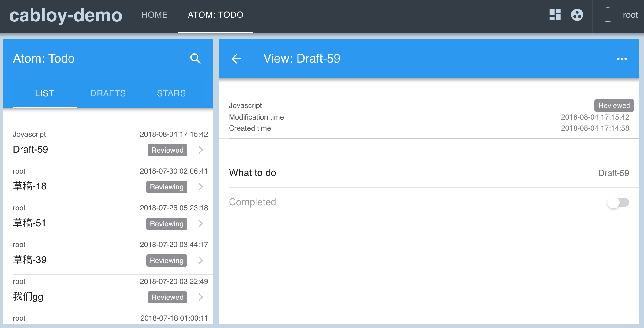Image resolution: width=644 pixels, height=328 pixels.
Task: Go back with the left arrow icon
Action: pyautogui.click(x=236, y=59)
